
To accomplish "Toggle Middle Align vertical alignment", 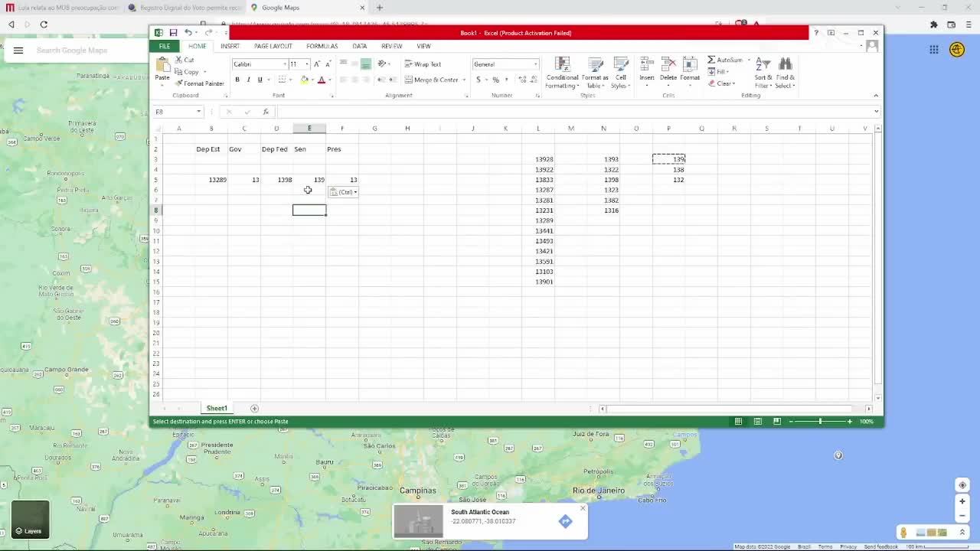I will (x=354, y=64).
